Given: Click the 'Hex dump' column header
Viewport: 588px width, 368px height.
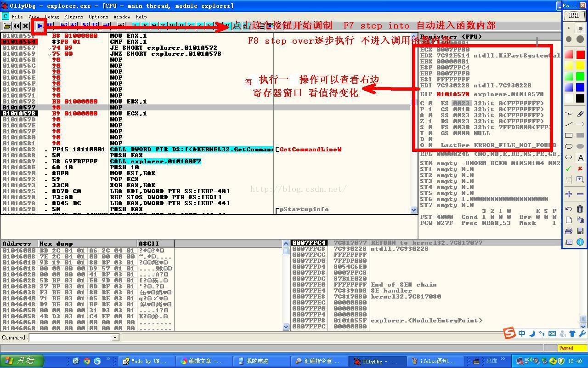Looking at the screenshot, I should (88, 243).
